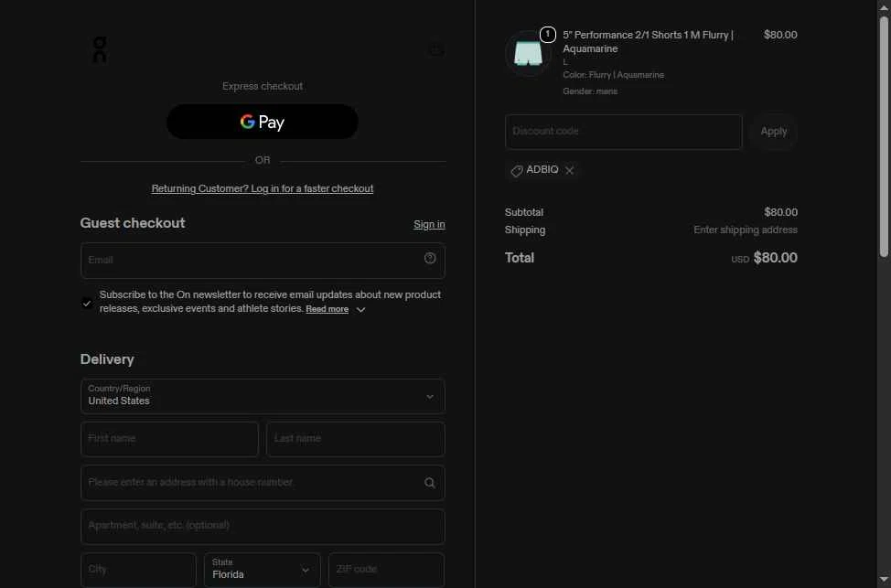This screenshot has width=891, height=588.
Task: Click the scrollbar up arrow
Action: [884, 6]
